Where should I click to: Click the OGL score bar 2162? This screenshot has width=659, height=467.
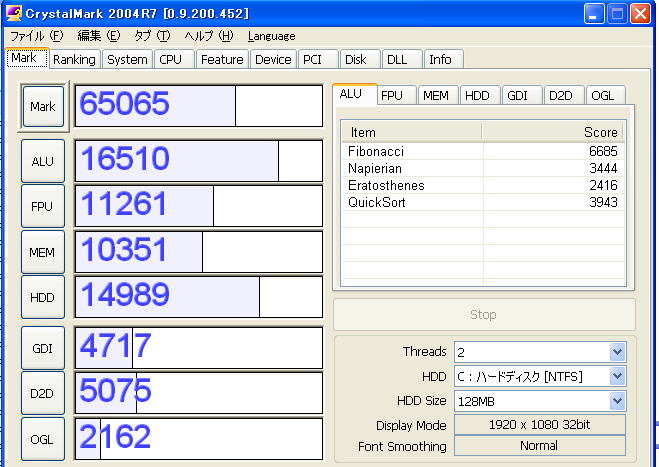pyautogui.click(x=198, y=439)
